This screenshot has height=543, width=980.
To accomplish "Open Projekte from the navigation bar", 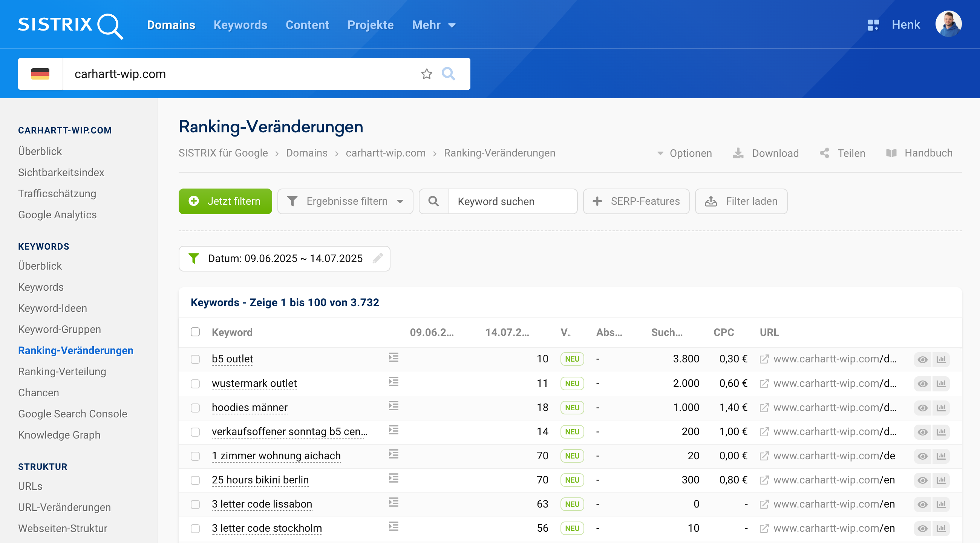I will pyautogui.click(x=370, y=25).
